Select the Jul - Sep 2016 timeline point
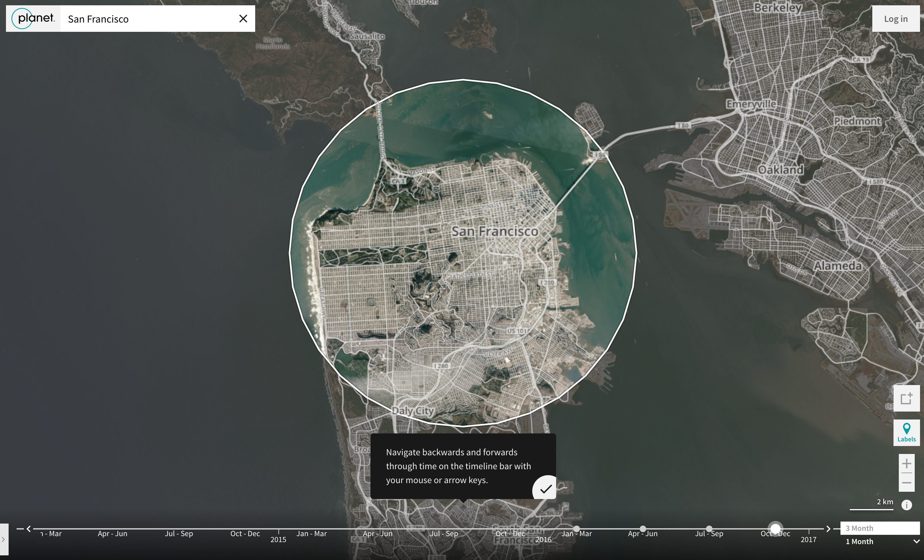Image resolution: width=924 pixels, height=560 pixels. tap(709, 529)
